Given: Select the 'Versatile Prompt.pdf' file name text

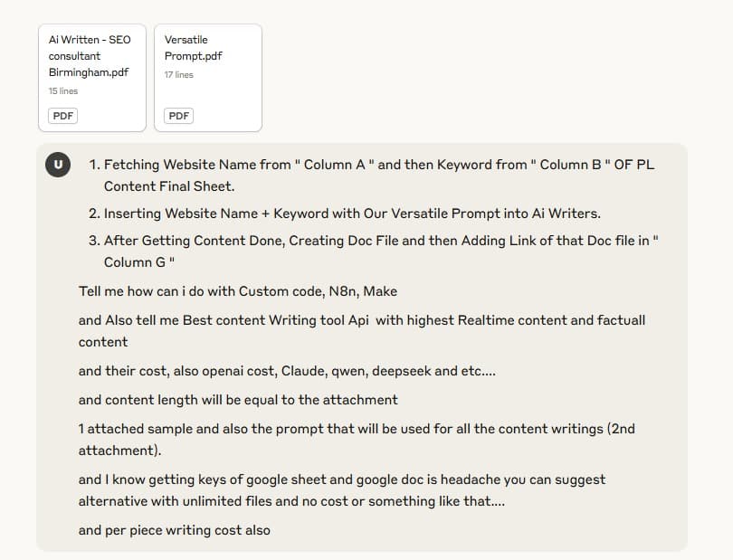Looking at the screenshot, I should [x=193, y=48].
